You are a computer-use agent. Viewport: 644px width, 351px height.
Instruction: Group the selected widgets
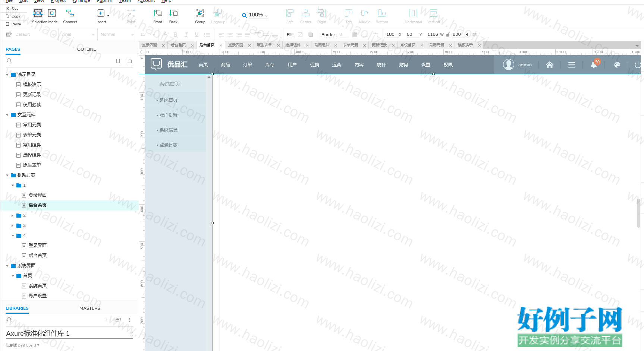(x=200, y=16)
